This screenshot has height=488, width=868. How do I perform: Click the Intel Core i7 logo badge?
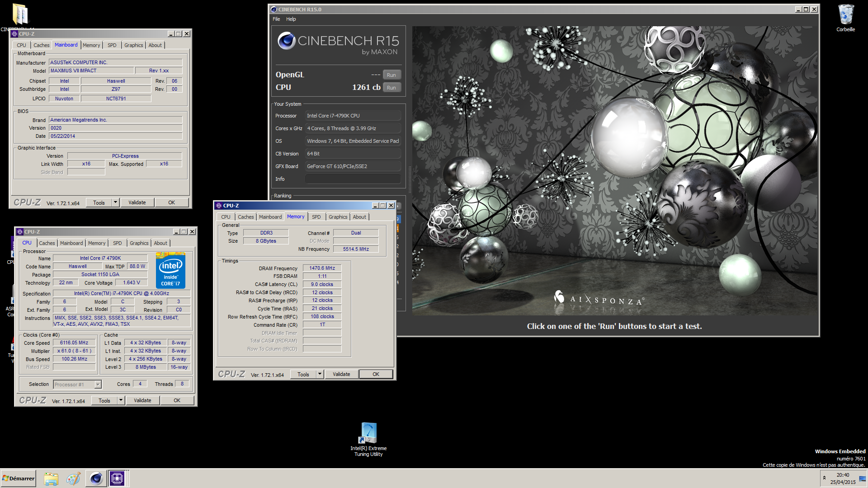(x=170, y=270)
